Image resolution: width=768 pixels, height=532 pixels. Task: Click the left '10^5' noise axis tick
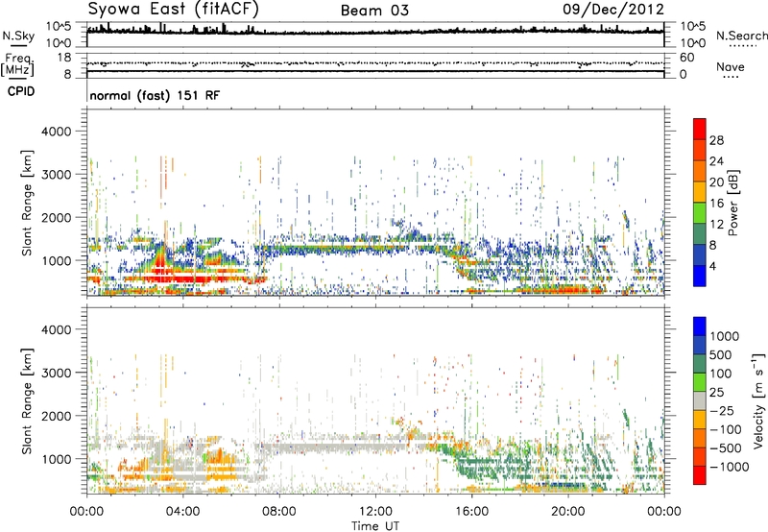(x=59, y=26)
